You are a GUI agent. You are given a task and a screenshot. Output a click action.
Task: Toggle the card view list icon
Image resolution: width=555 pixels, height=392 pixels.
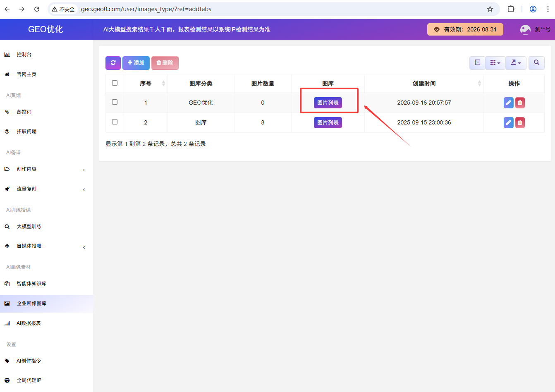pos(477,63)
